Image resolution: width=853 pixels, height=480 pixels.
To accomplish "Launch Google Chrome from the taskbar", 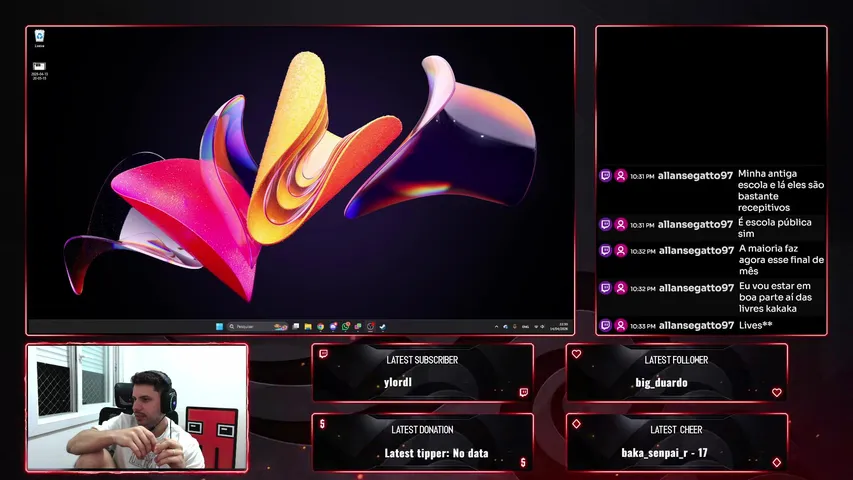I will click(320, 327).
